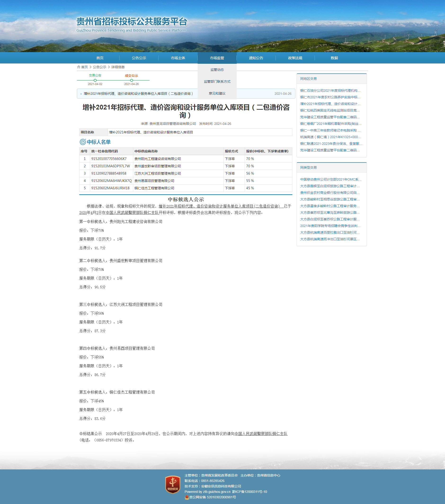Click credit code 9152010077056606X7 cell

111,159
